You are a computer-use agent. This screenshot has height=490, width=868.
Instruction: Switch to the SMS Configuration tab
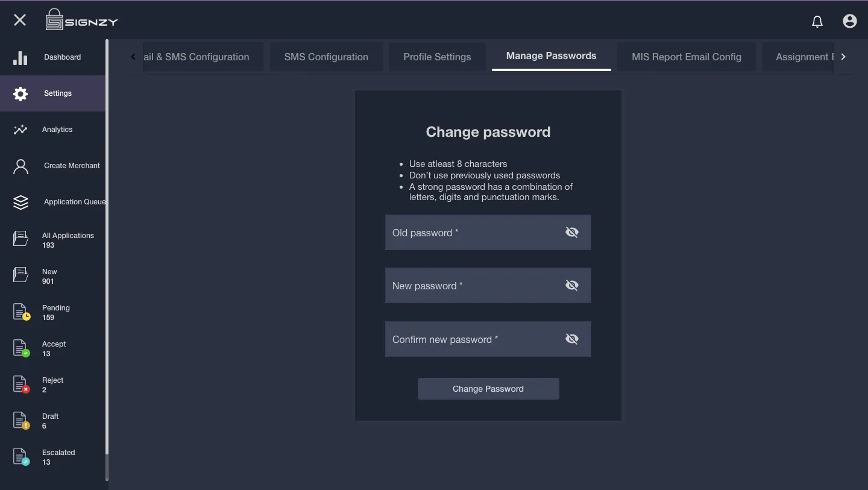[326, 57]
